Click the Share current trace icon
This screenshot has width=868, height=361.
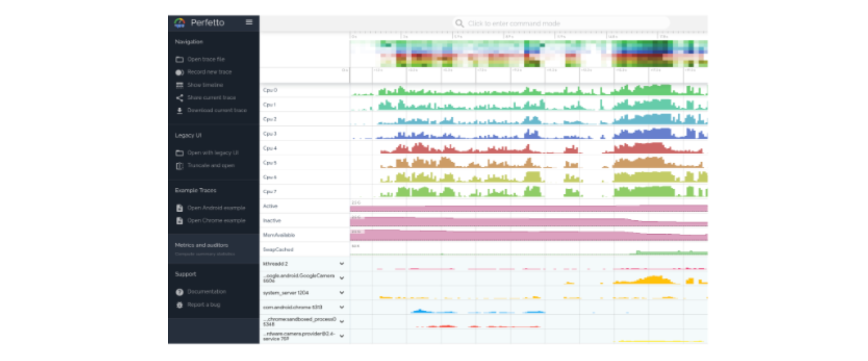click(x=179, y=98)
